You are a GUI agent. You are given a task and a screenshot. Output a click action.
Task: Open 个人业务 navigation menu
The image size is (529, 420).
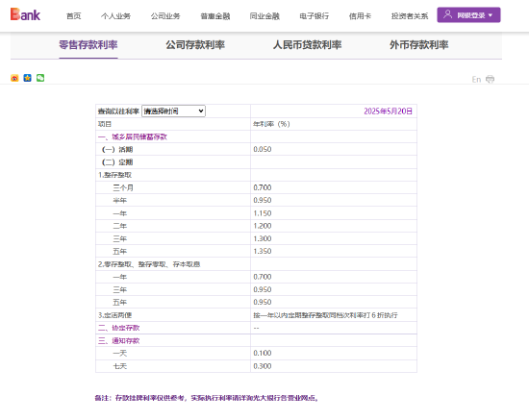coord(115,16)
